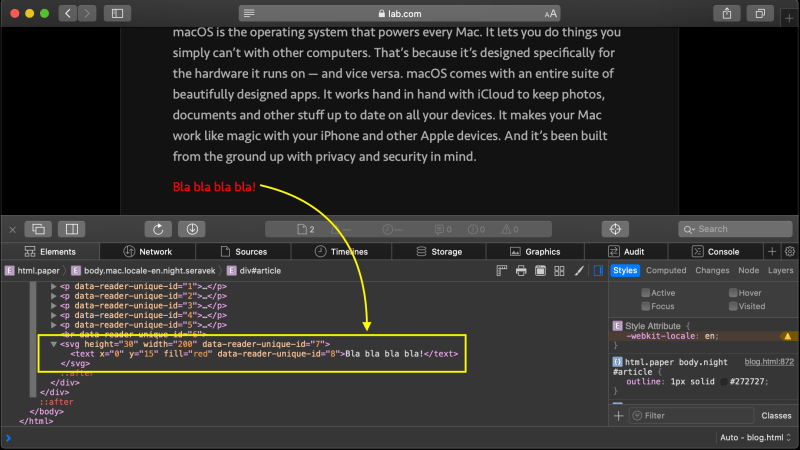Expand the p data-reader-unique-id="1" node
The height and width of the screenshot is (450, 800).
(54, 286)
